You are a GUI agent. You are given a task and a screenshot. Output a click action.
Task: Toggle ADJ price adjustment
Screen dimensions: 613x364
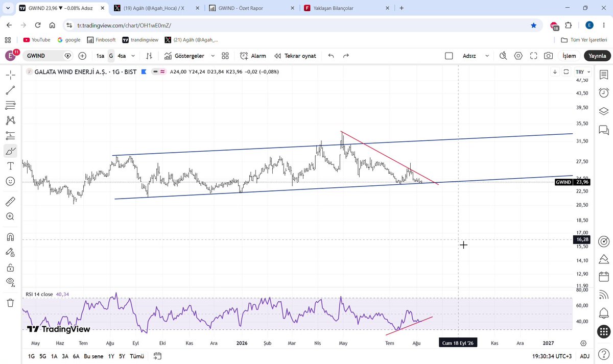pyautogui.click(x=584, y=356)
